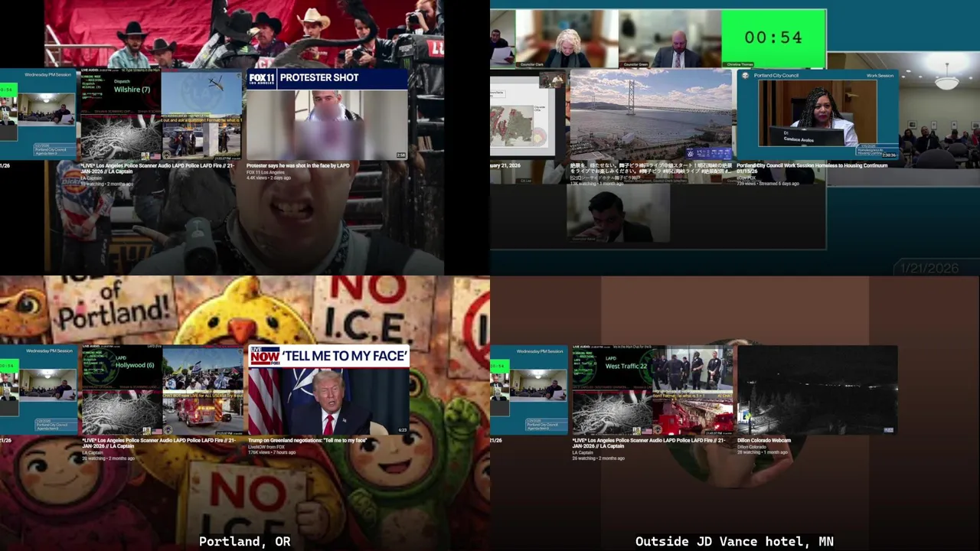Image resolution: width=980 pixels, height=551 pixels.
Task: Open the 'Dillon Colorado Webcam' video title
Action: point(764,441)
